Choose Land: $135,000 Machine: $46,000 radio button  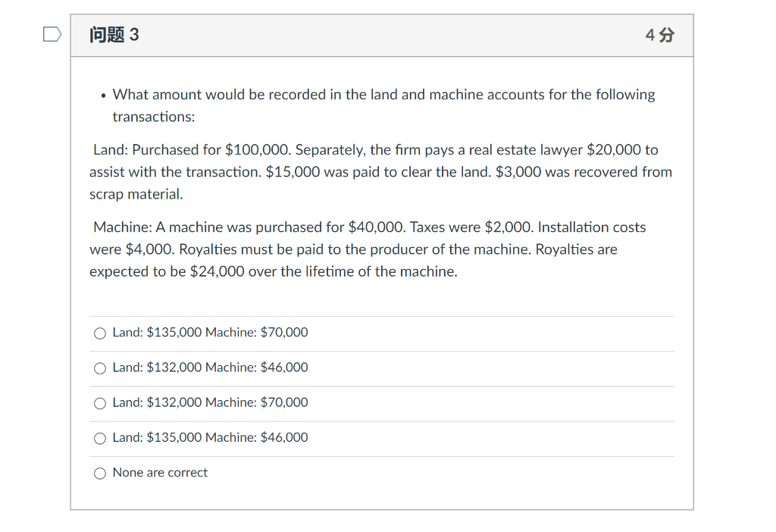[100, 439]
